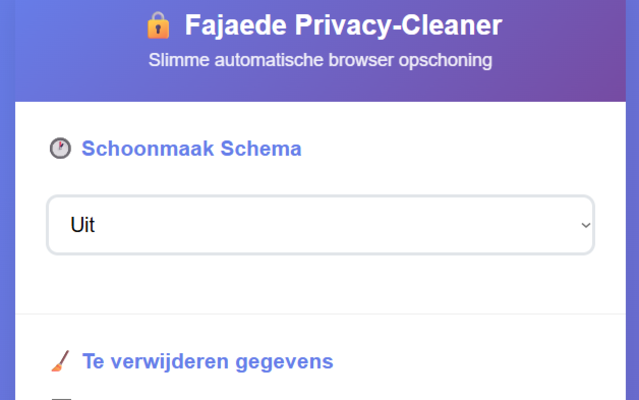
Task: Click the 'Te verwijderen gegevens' section heading
Action: click(207, 361)
